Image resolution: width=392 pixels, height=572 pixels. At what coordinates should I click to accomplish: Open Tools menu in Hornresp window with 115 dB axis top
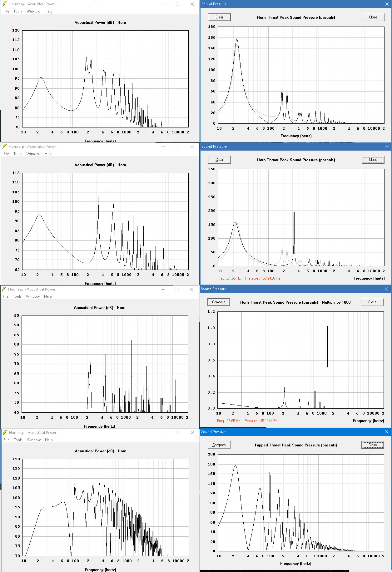18,154
